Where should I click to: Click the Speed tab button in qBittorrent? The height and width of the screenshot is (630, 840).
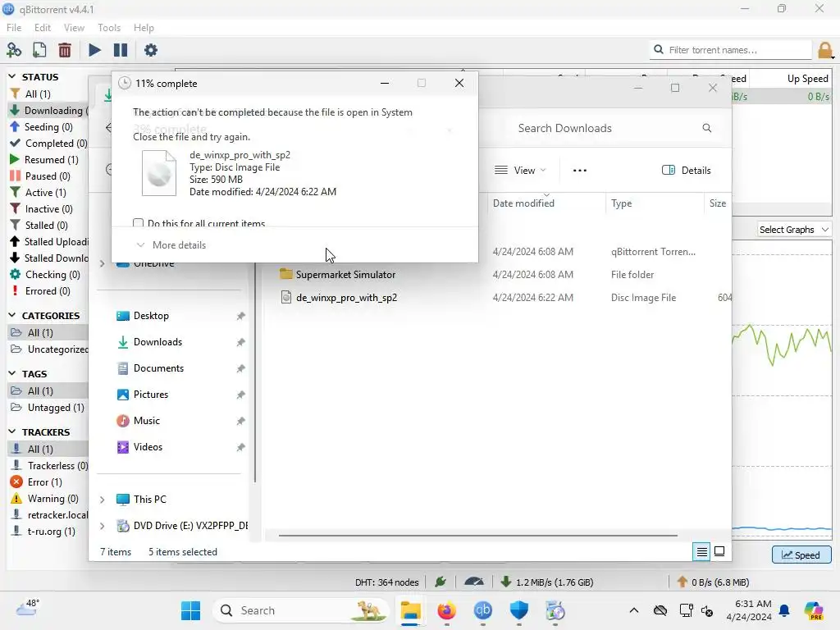[x=801, y=555]
